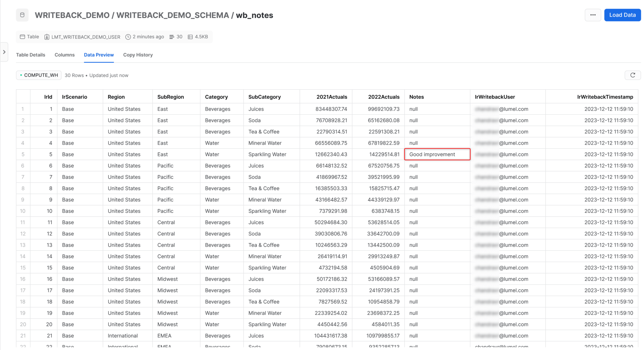Click the row count icon next to 30
This screenshot has height=350, width=644.
pos(171,37)
